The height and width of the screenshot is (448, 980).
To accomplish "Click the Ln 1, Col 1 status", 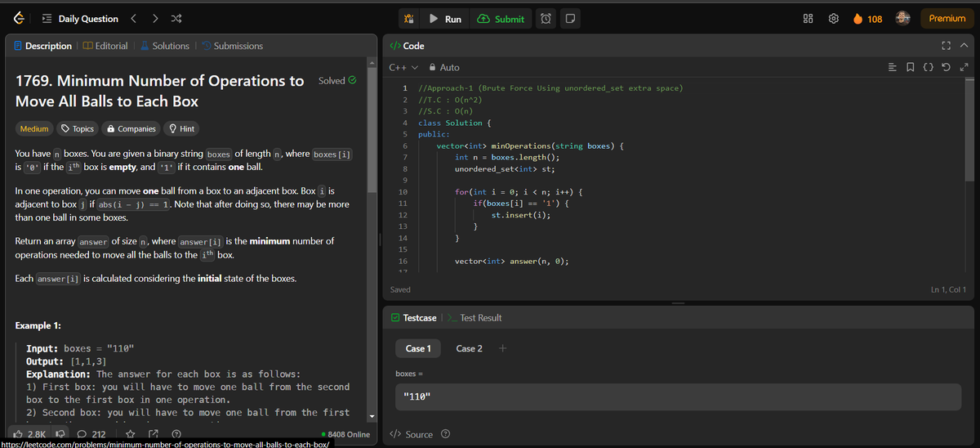I will point(948,289).
